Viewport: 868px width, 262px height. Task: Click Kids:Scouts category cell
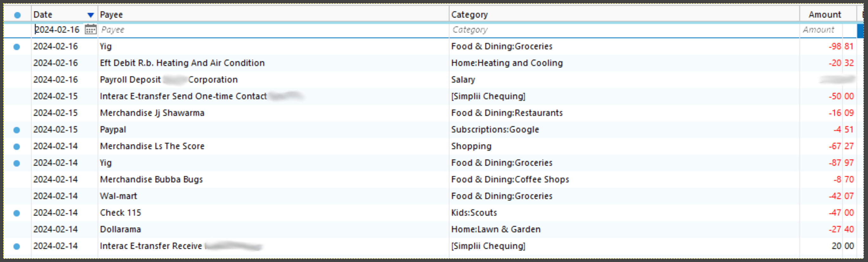point(474,213)
